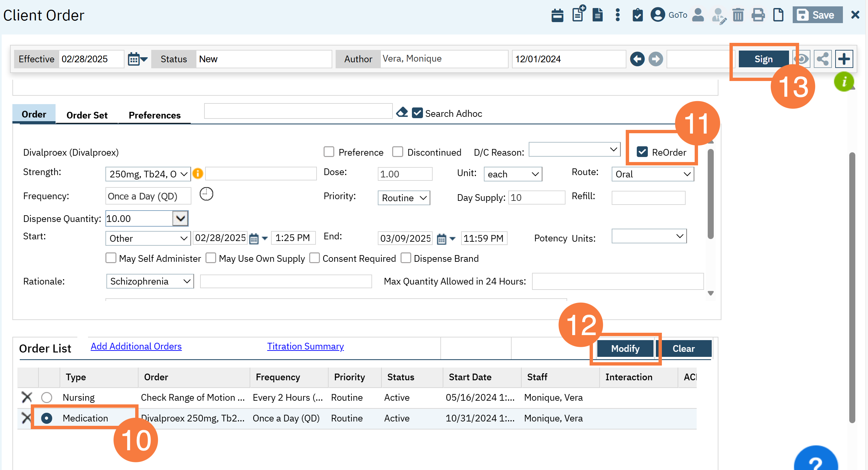Open the Titration Summary link

[x=305, y=346]
